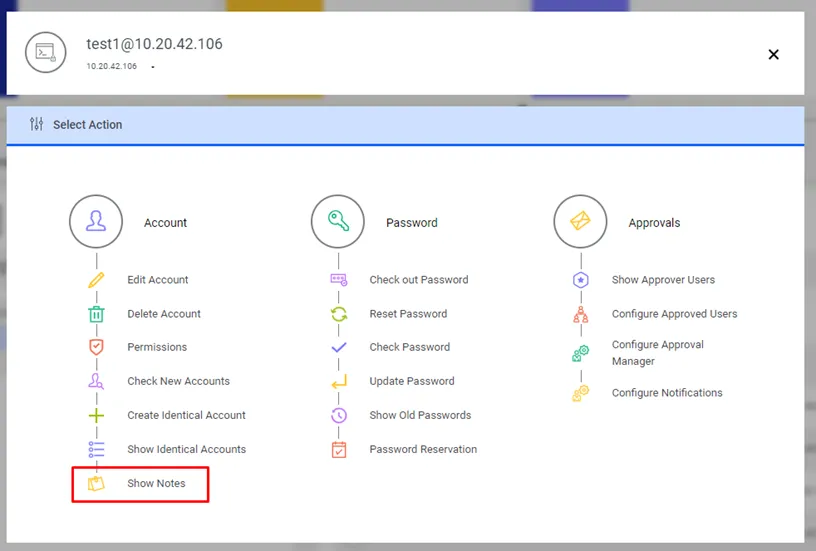This screenshot has width=816, height=551.
Task: Click the refresh arrows icon for Reset Password
Action: (x=339, y=314)
